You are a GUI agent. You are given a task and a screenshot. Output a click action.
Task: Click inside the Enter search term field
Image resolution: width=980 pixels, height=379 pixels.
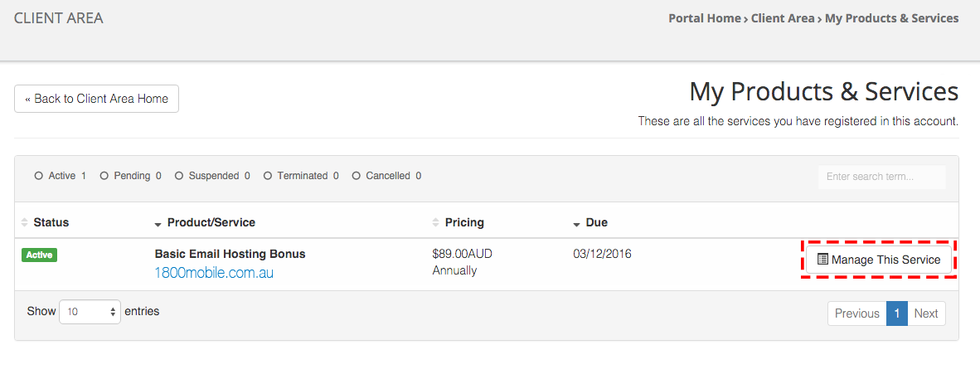[882, 177]
